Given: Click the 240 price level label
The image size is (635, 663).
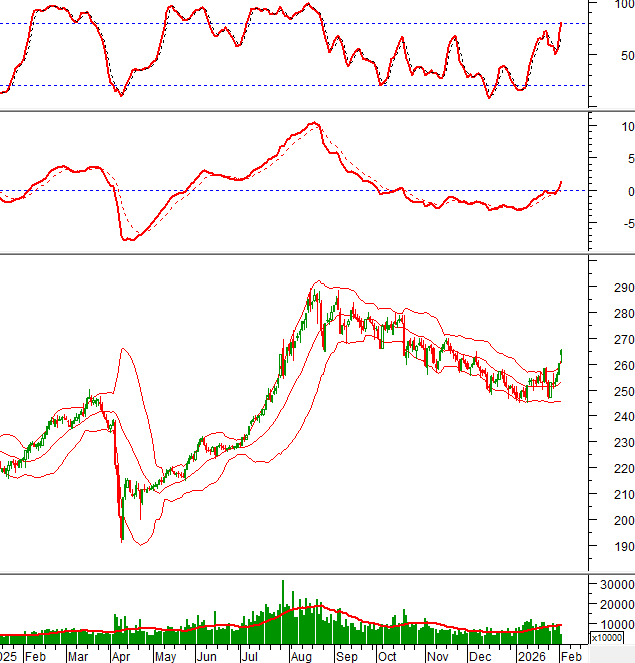Looking at the screenshot, I should click(612, 417).
